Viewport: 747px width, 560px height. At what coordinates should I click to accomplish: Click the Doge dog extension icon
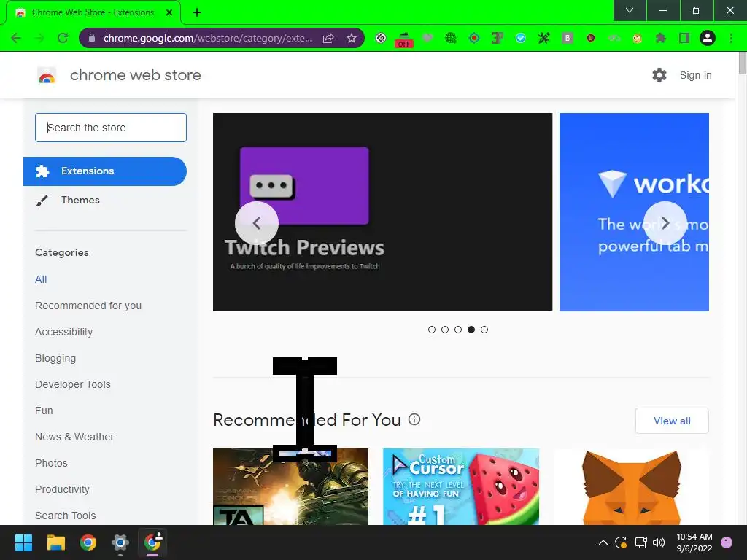[637, 38]
